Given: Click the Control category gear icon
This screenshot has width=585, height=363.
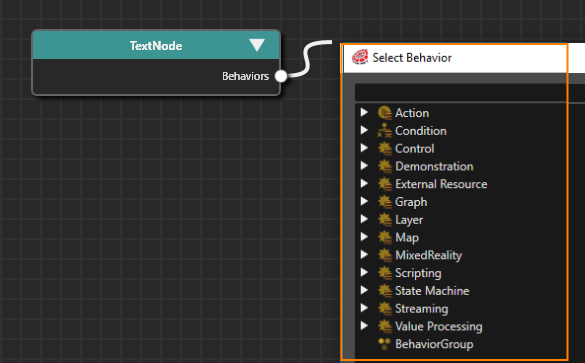Looking at the screenshot, I should [x=385, y=148].
